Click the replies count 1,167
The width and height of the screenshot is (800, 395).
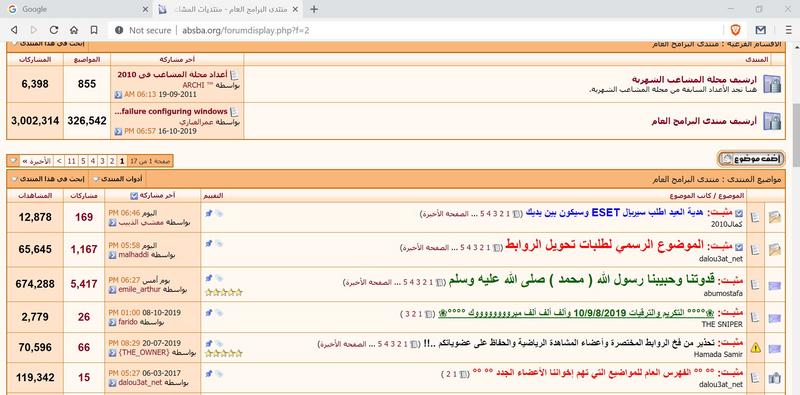(84, 249)
